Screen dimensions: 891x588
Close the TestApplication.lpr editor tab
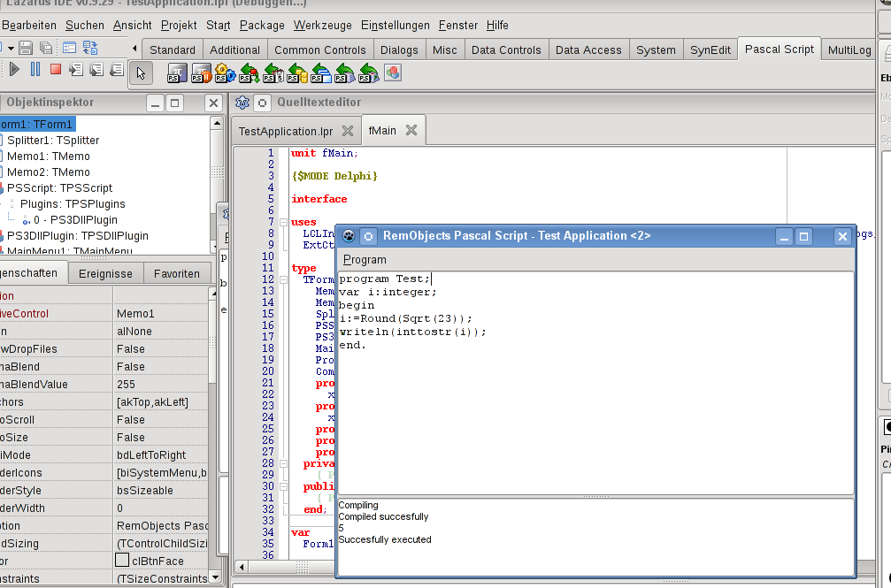[x=348, y=131]
